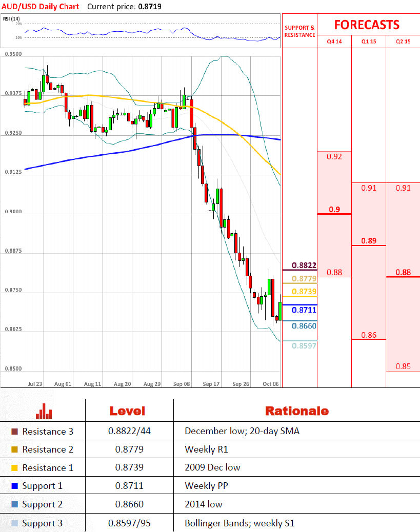Select the Q2 15 forecast column header
Screen dimensions: 420x532
click(x=403, y=42)
